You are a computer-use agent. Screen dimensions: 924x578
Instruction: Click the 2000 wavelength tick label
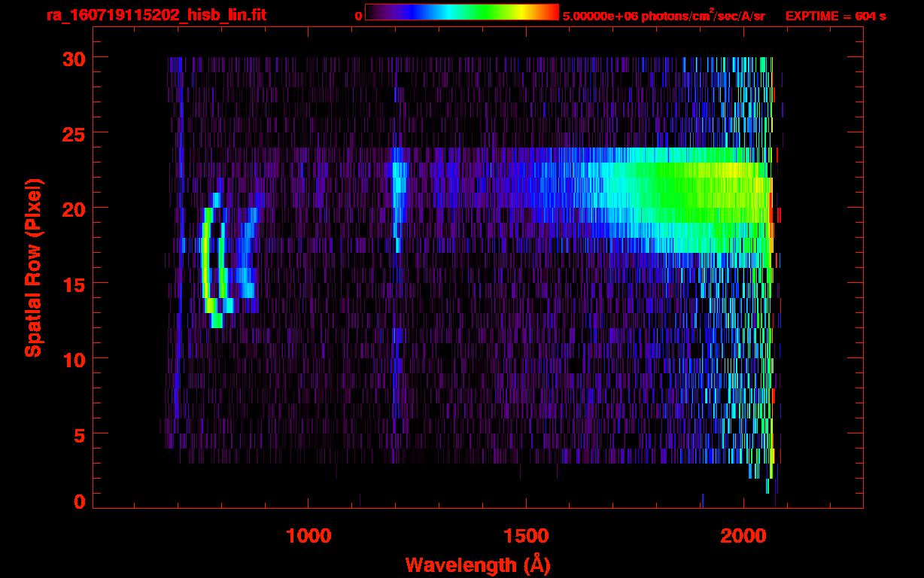click(x=743, y=536)
